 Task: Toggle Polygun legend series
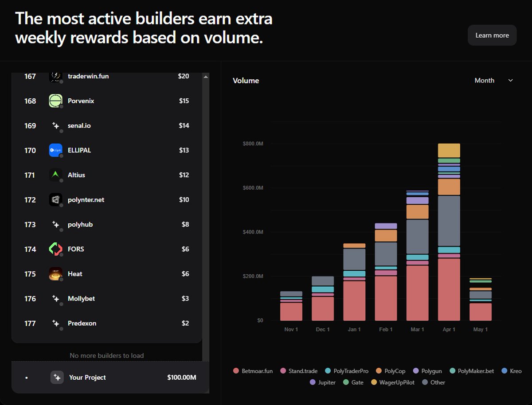pyautogui.click(x=427, y=371)
